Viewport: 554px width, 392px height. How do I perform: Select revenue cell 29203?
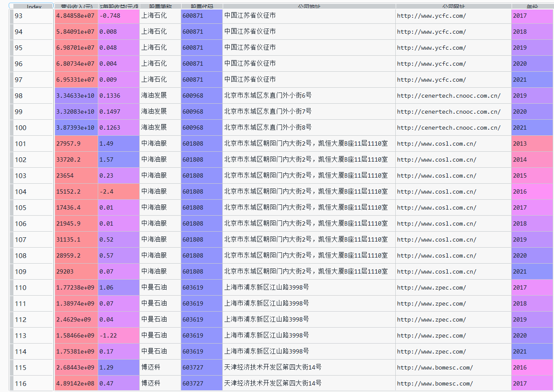coord(76,271)
